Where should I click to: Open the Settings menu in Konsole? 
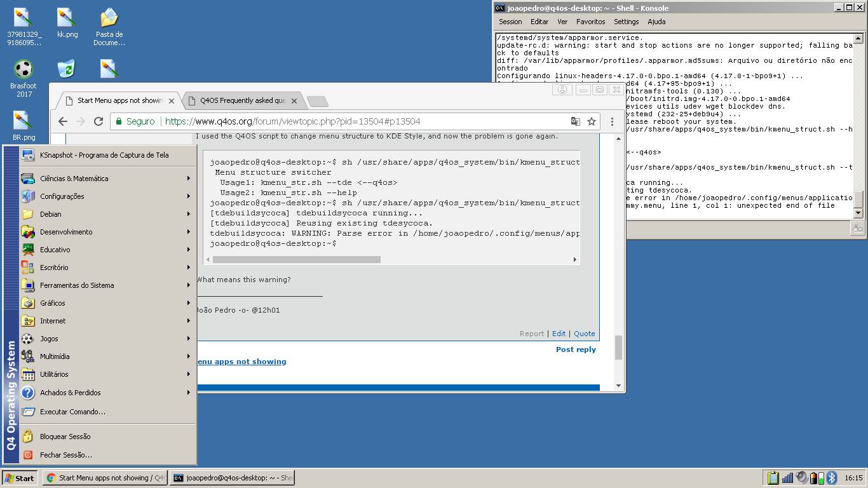pos(627,22)
